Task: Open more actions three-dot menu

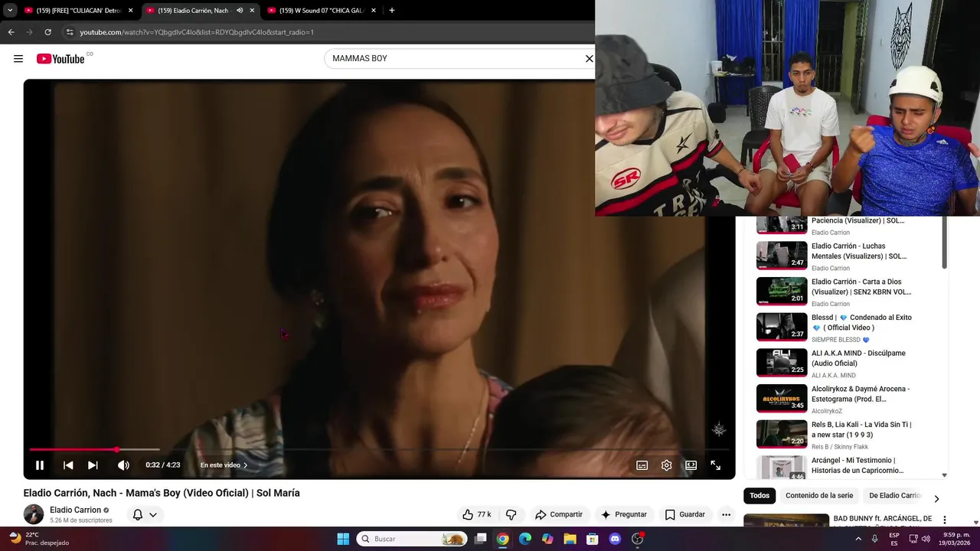Action: (x=727, y=514)
